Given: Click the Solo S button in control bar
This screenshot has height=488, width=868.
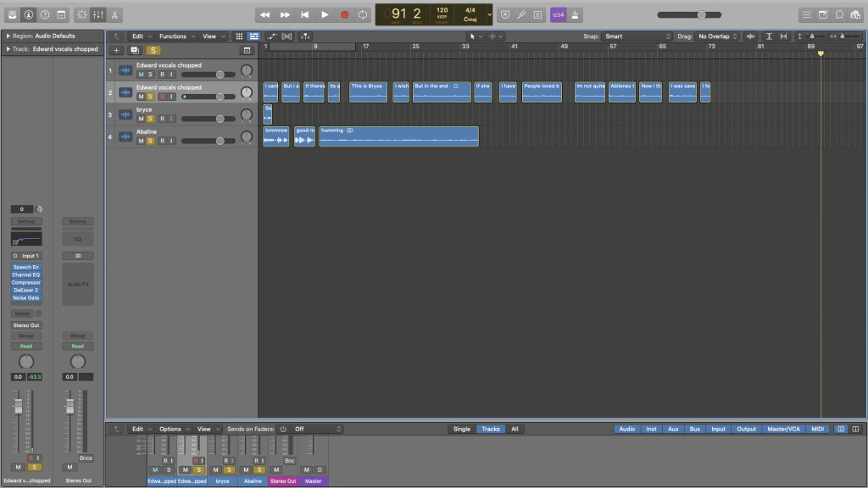Looking at the screenshot, I should click(x=537, y=15).
